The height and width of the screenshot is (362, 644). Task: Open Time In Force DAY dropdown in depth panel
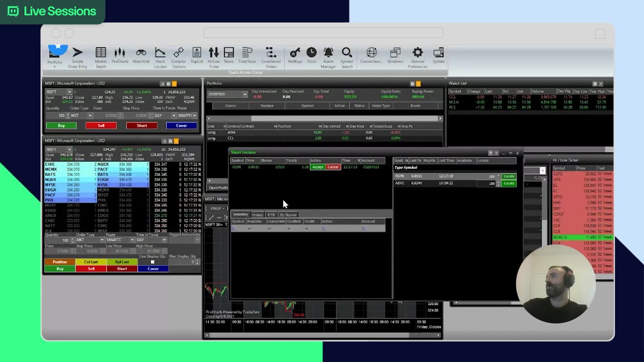pyautogui.click(x=164, y=240)
